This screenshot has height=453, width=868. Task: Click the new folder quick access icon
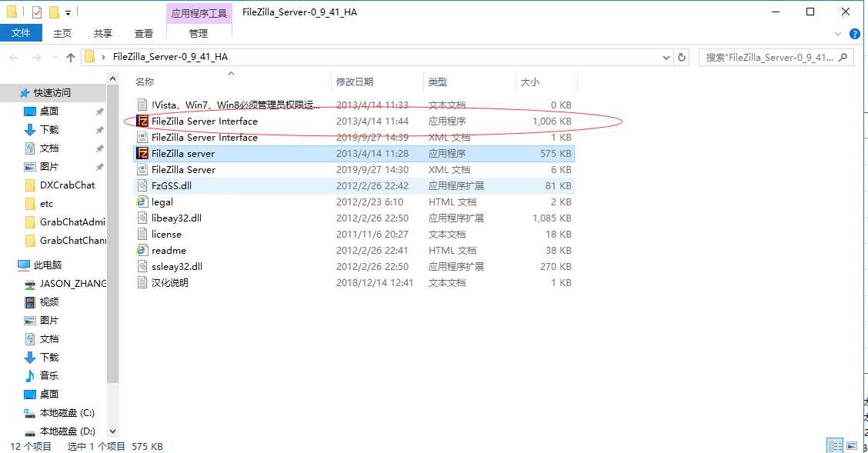point(54,12)
